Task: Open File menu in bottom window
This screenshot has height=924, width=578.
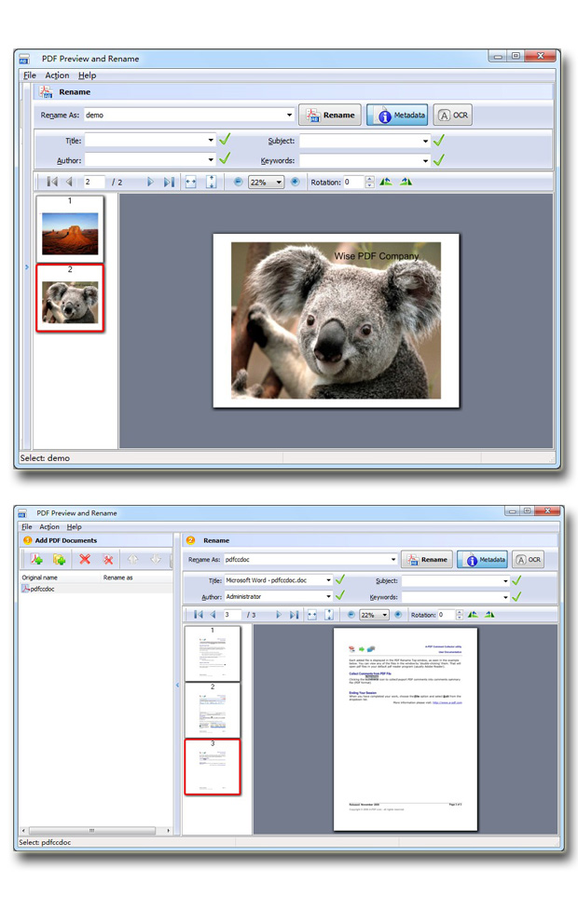Action: click(27, 527)
